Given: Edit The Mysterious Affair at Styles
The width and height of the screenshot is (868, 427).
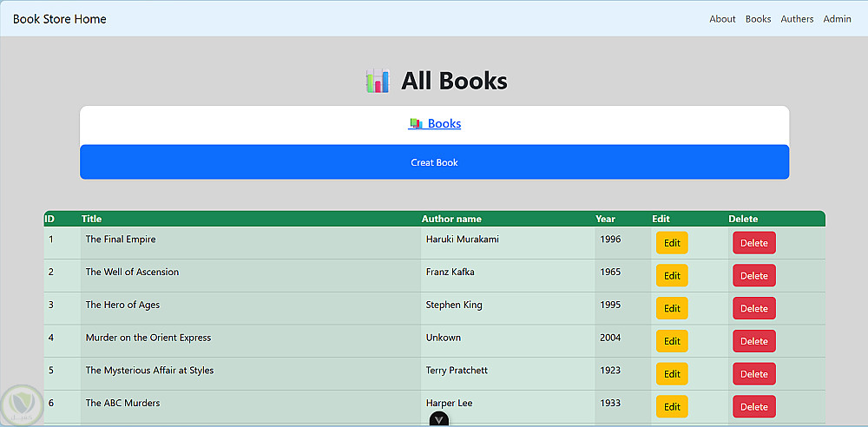Looking at the screenshot, I should [672, 374].
